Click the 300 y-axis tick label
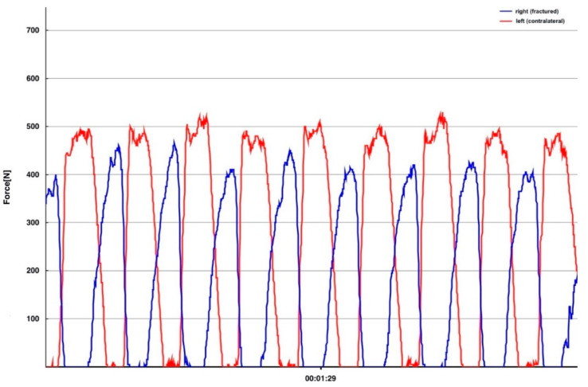588x387 pixels. pos(33,222)
